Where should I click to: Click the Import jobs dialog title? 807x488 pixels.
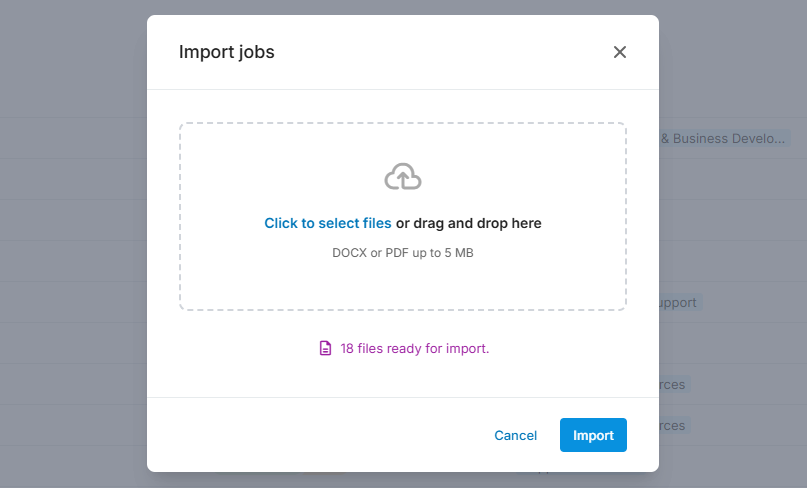(x=227, y=52)
